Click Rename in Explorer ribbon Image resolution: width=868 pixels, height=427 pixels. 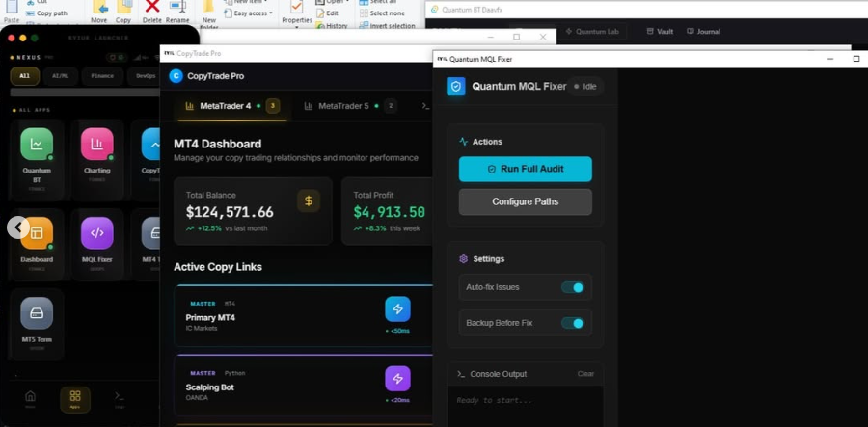pyautogui.click(x=177, y=13)
